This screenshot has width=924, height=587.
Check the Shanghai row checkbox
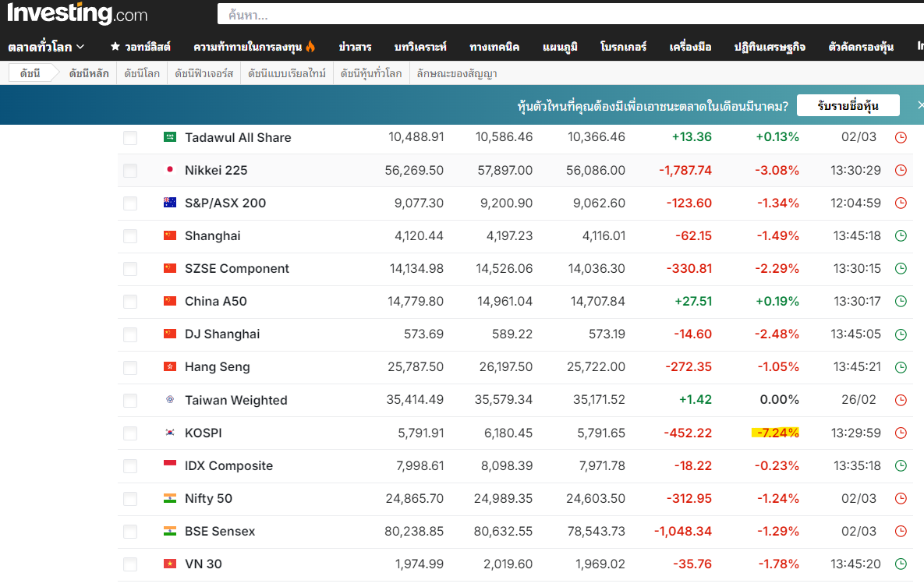tap(130, 236)
